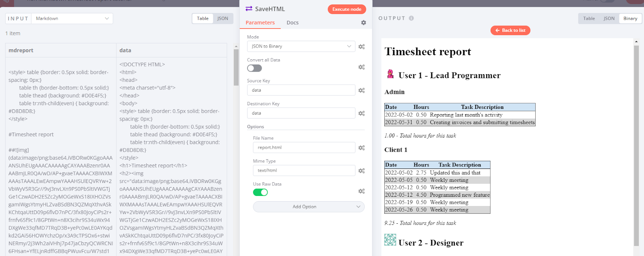Open parameter options gears for Mime Type
644x256 pixels.
pyautogui.click(x=361, y=171)
